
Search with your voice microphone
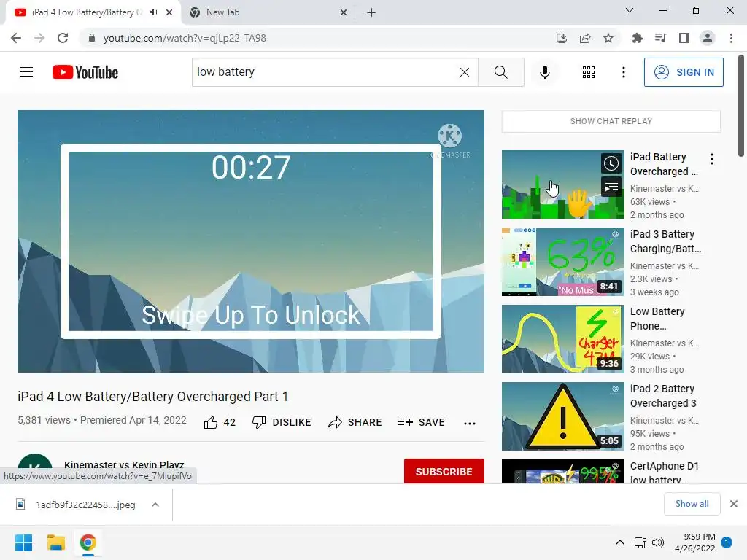(x=544, y=72)
